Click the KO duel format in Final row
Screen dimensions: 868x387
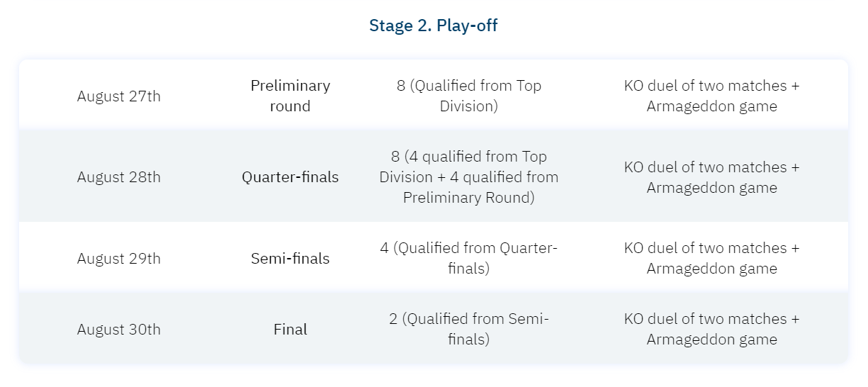pos(711,329)
